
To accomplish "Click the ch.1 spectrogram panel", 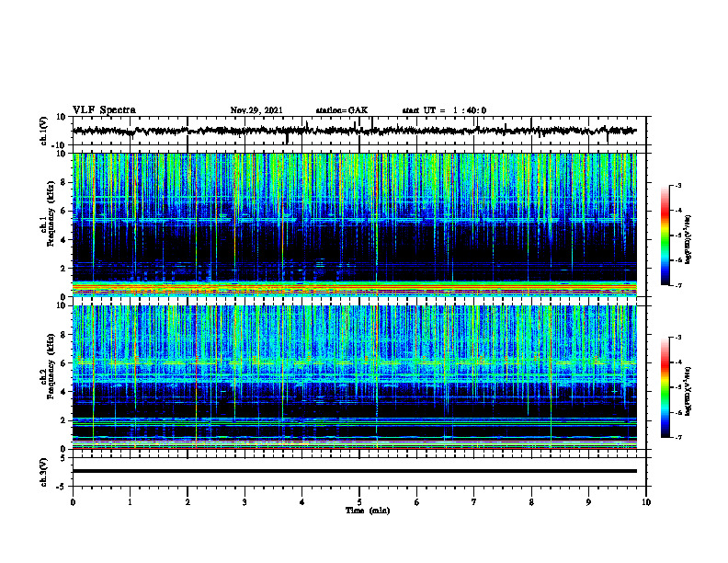I will (x=355, y=224).
